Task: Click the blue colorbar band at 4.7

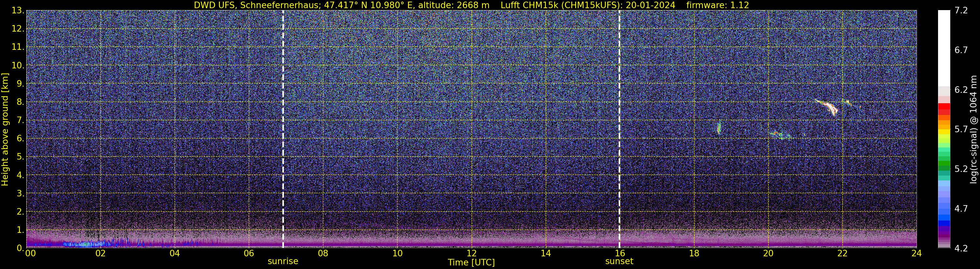Action: [x=944, y=209]
